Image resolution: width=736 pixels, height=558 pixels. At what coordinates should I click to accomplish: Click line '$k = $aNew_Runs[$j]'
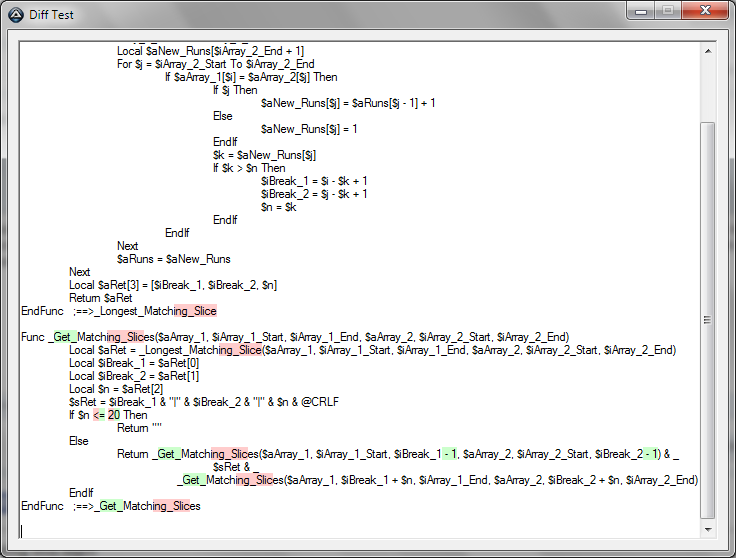click(x=264, y=155)
